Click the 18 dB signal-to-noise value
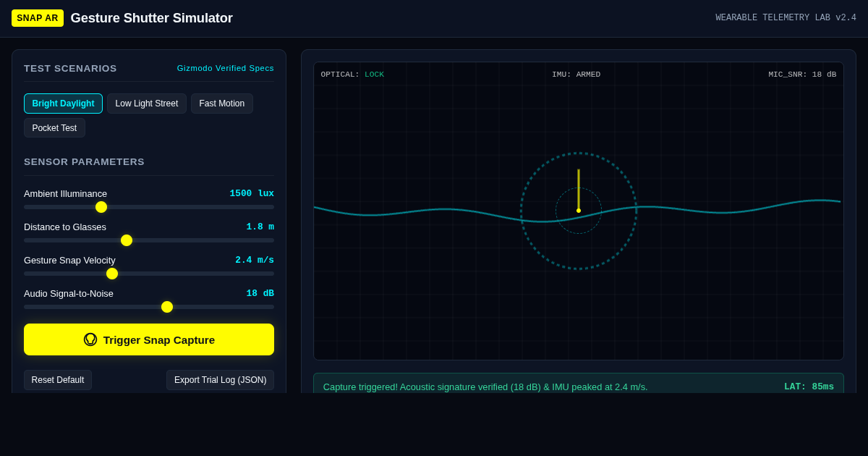The height and width of the screenshot is (456, 868). [x=260, y=293]
